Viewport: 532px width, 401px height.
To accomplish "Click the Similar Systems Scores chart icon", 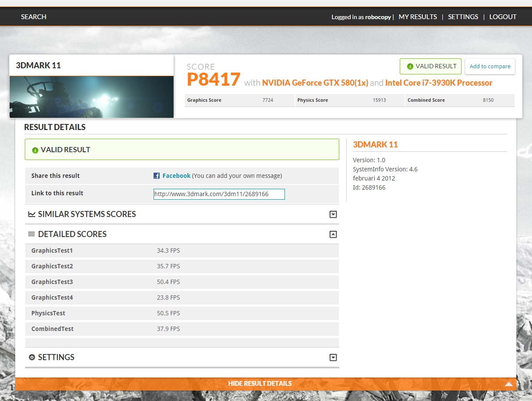I will pos(32,214).
